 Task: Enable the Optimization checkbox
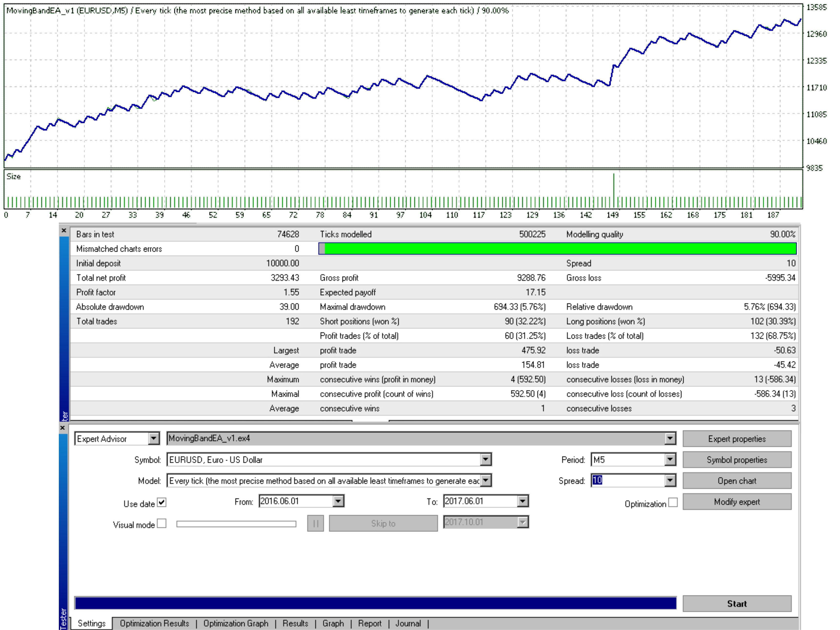click(x=673, y=502)
